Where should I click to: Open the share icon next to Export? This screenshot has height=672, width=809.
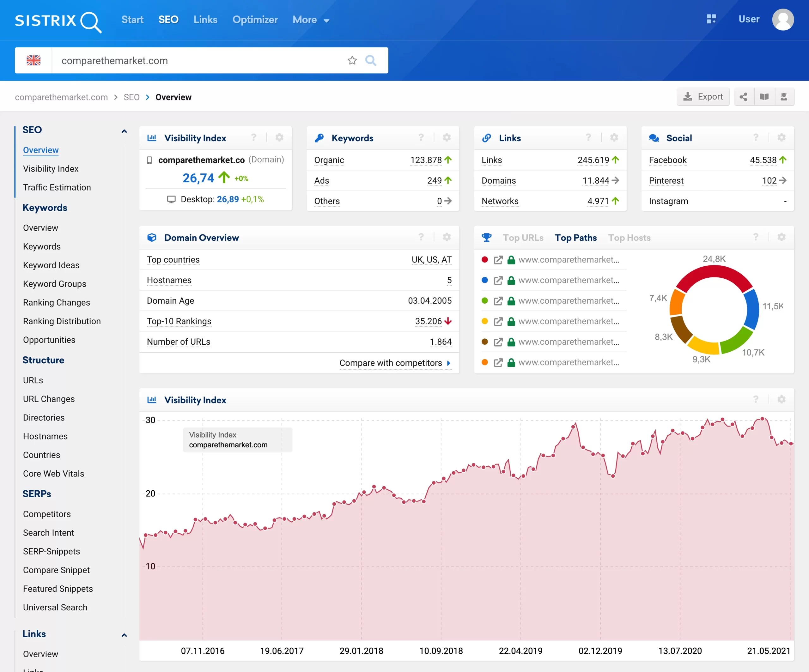tap(744, 97)
